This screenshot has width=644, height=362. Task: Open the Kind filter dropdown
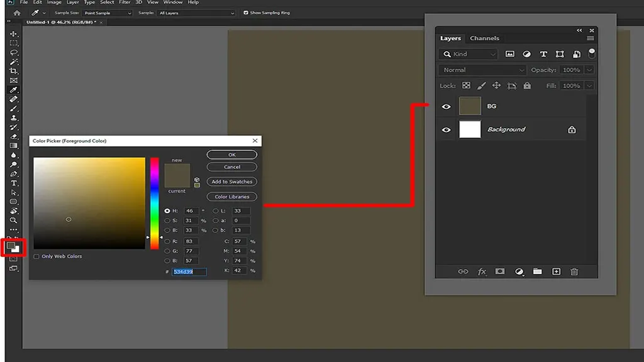[x=468, y=54]
